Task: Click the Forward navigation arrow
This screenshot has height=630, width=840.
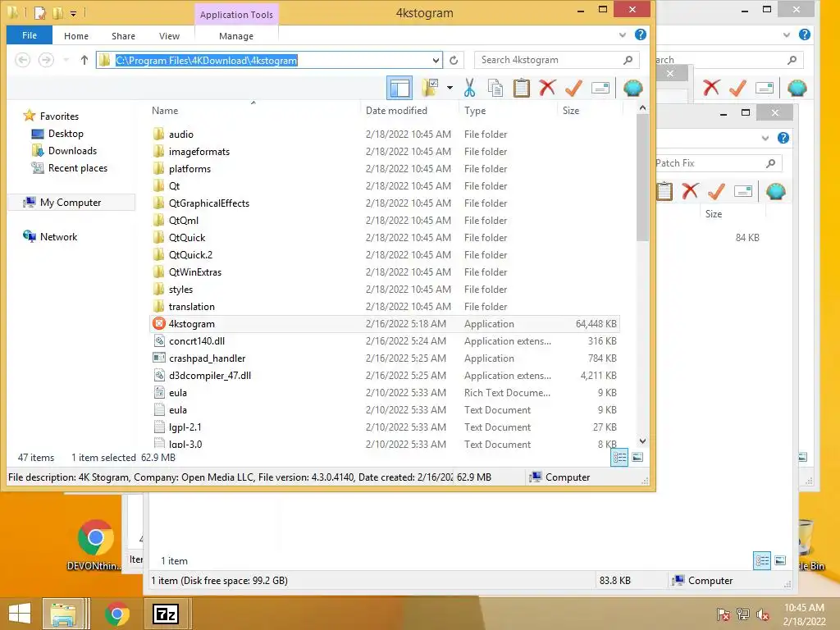Action: pos(46,60)
